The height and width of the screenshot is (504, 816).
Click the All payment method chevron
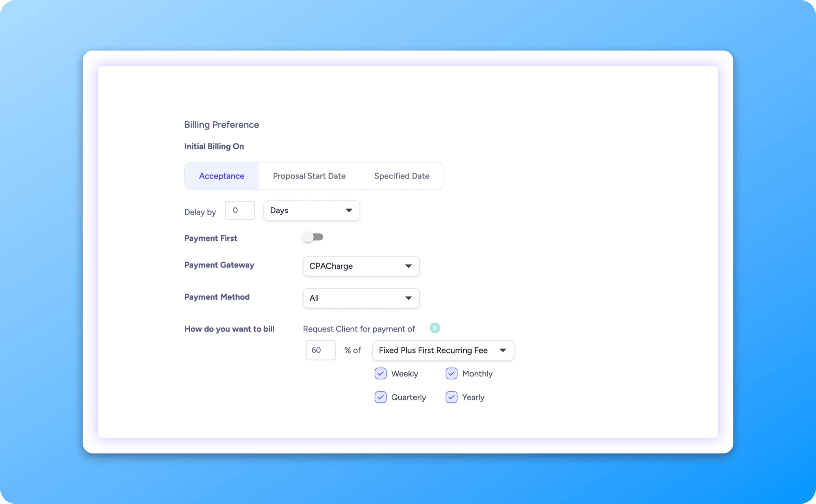point(408,298)
